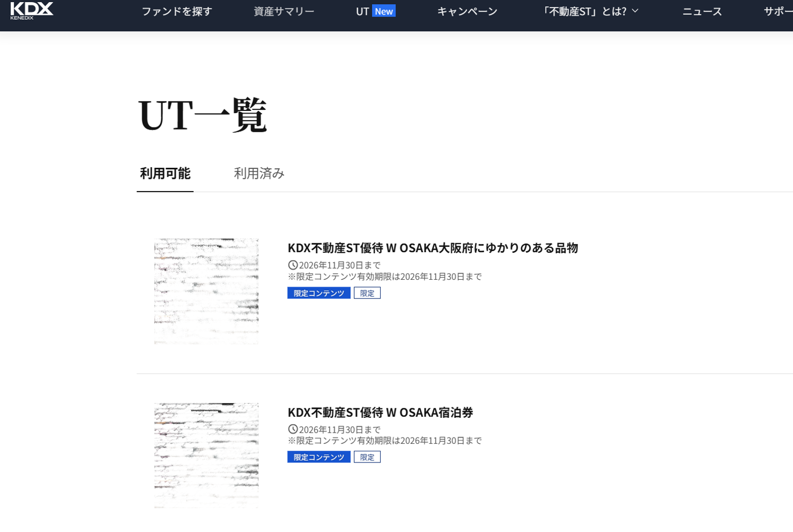Open the KDX Kenedix logo home link
Image resolution: width=793 pixels, height=532 pixels.
32,11
